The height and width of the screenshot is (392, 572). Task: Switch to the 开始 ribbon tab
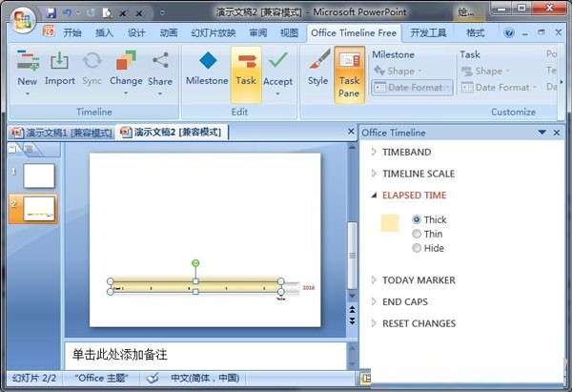click(x=72, y=33)
